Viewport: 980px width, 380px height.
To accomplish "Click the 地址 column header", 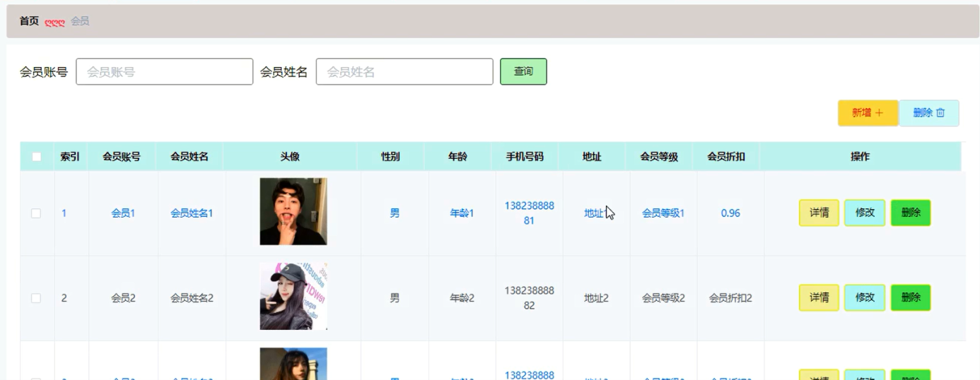I will (592, 157).
